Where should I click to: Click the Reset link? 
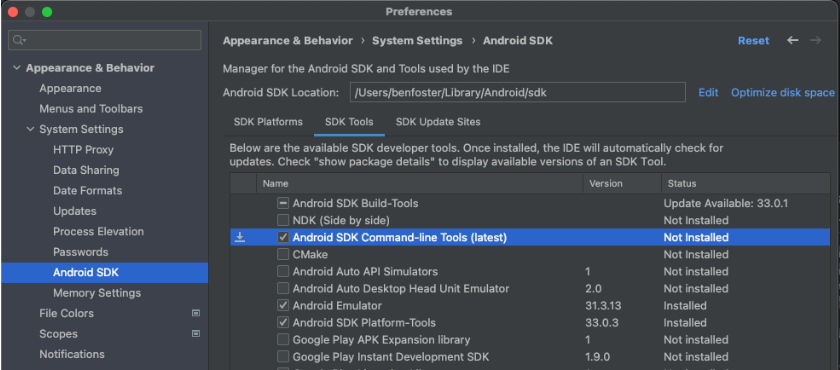pos(753,41)
